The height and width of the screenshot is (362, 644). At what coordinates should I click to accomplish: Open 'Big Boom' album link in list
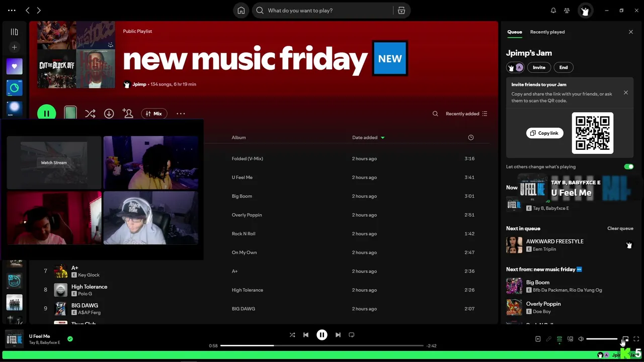pos(242,196)
